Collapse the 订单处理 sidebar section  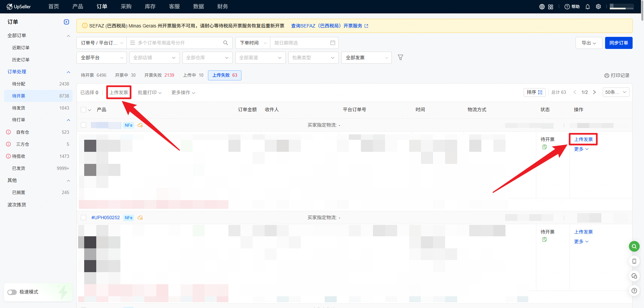(x=68, y=72)
